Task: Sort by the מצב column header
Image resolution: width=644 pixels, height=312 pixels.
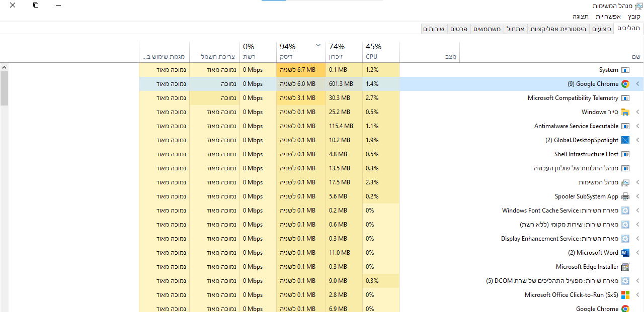Action: (430, 51)
